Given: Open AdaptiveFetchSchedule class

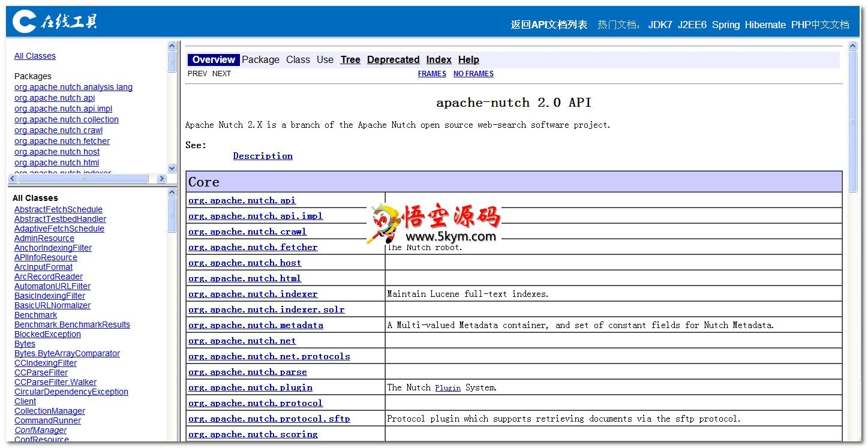Looking at the screenshot, I should point(59,228).
